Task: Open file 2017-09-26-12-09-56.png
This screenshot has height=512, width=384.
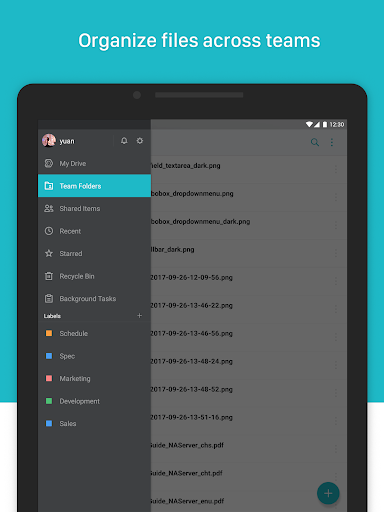Action: (x=249, y=281)
